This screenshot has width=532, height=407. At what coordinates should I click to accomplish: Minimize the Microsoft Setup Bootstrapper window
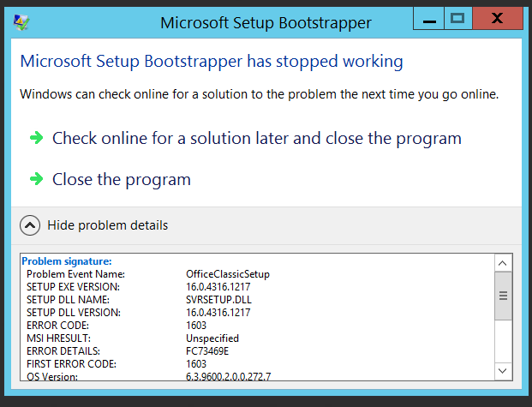pos(429,18)
